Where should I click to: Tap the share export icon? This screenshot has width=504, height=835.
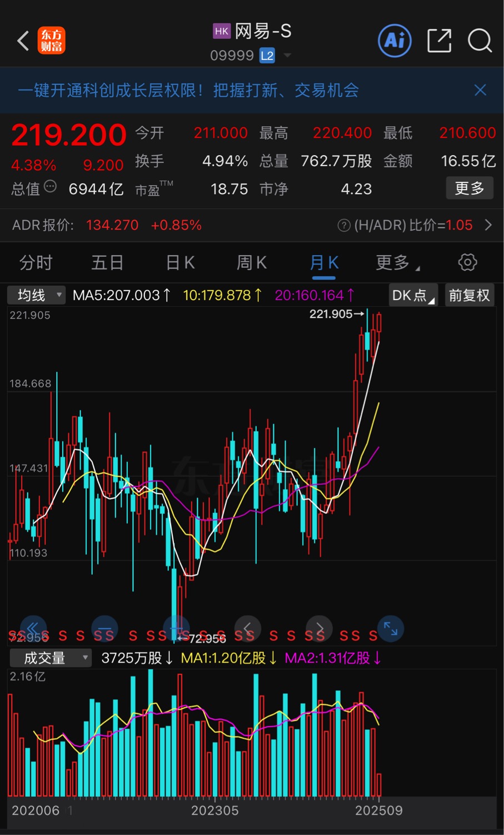click(439, 41)
